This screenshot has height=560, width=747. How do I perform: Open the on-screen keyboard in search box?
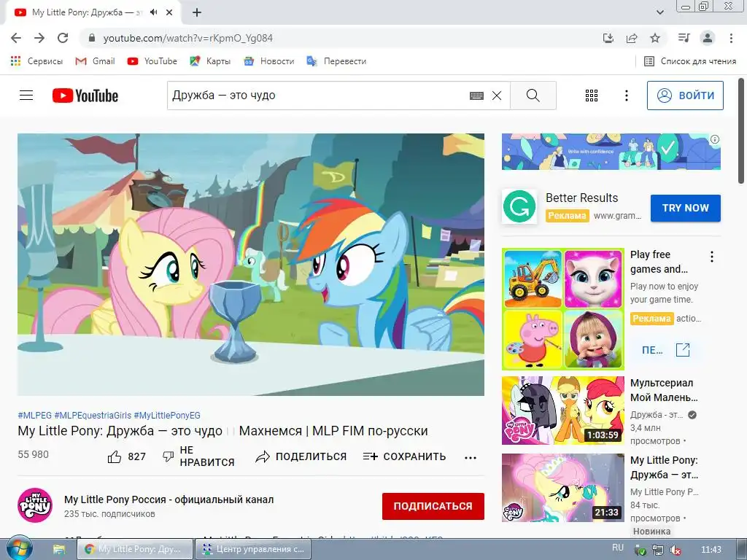[x=476, y=96]
